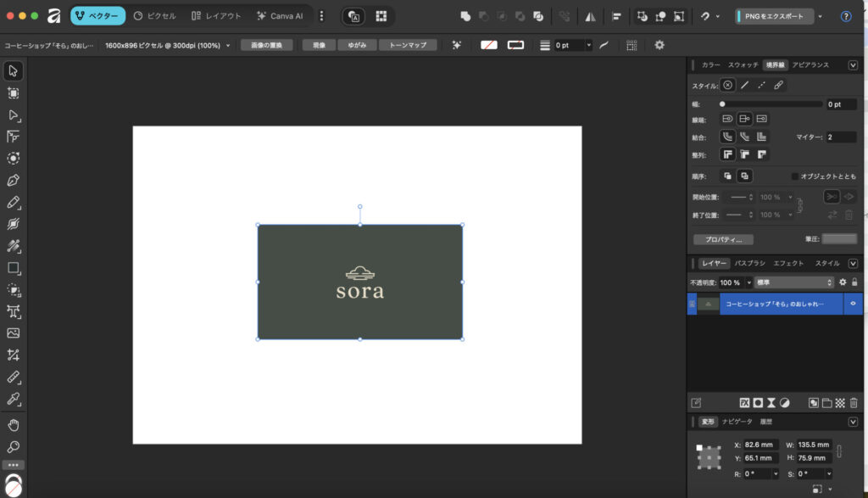Open the 標準 blend mode dropdown
Image resolution: width=868 pixels, height=498 pixels.
(x=794, y=283)
